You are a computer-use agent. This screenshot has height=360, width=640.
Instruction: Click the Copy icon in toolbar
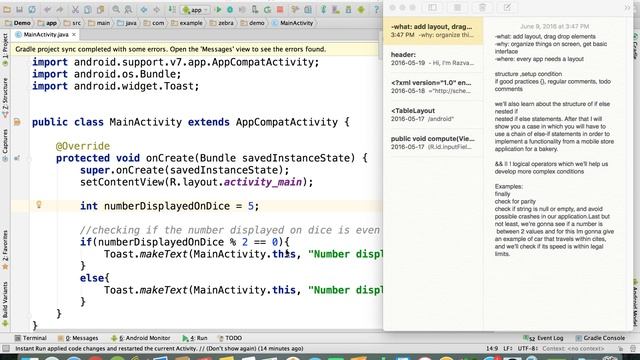point(88,9)
